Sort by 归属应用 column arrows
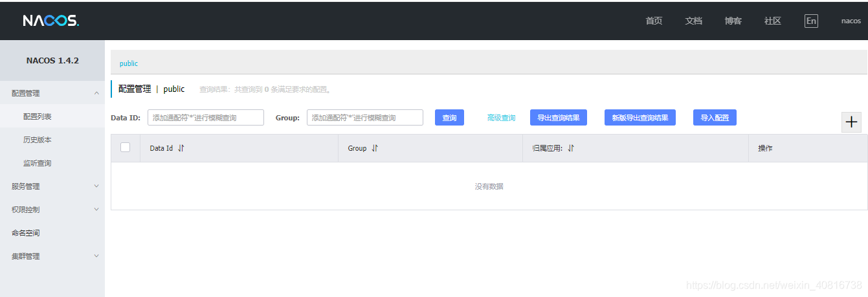Viewport: 868px width, 297px height. click(x=571, y=148)
